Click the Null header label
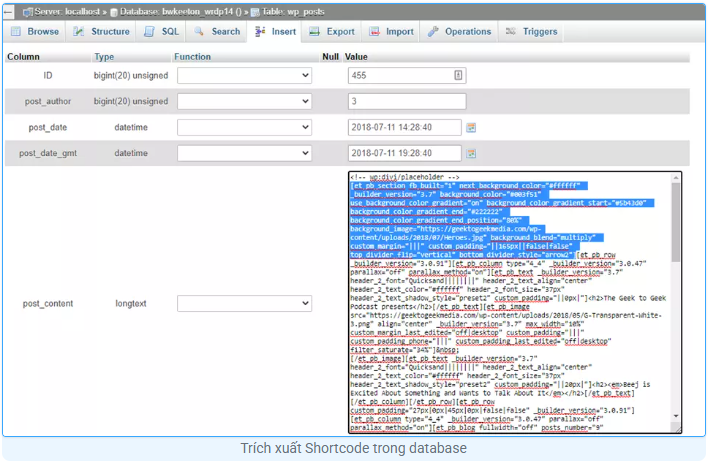This screenshot has width=708, height=463. pos(331,57)
